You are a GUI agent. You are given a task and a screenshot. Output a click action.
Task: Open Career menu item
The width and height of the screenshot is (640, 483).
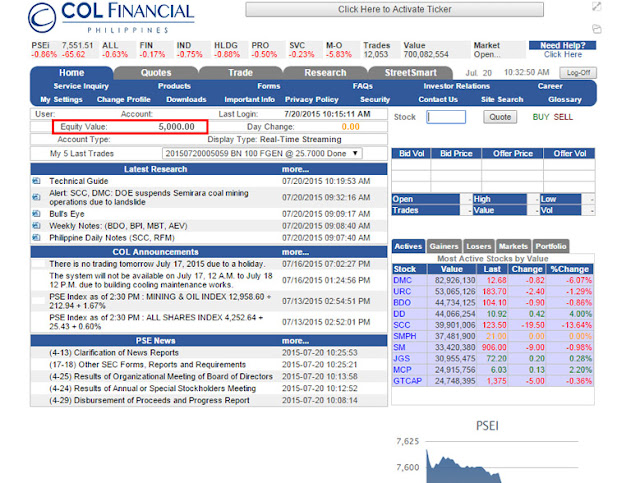550,86
